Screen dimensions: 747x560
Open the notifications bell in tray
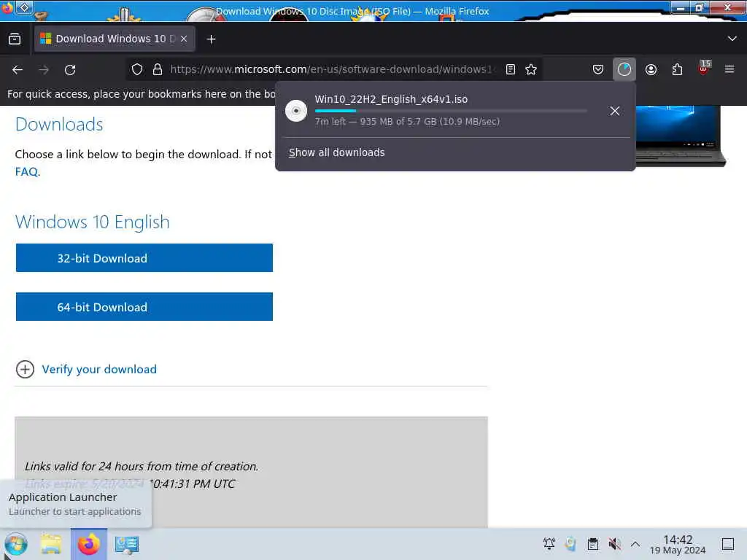tap(549, 544)
